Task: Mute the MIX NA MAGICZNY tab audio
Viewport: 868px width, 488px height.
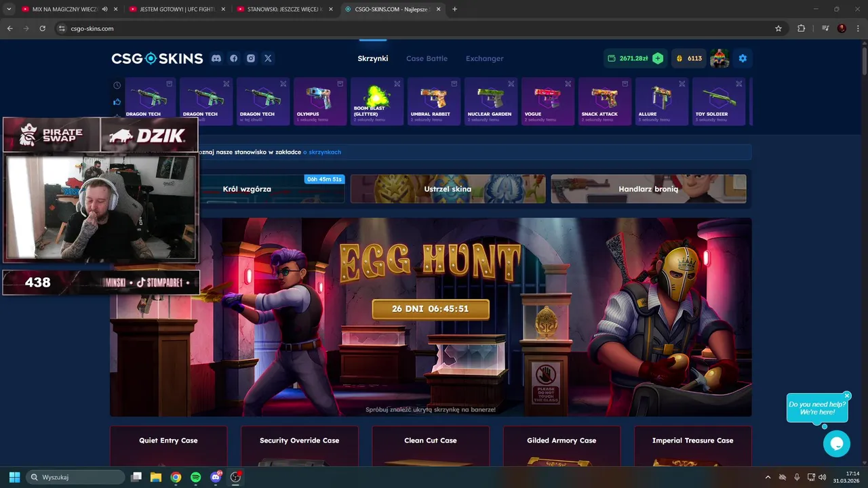Action: pyautogui.click(x=104, y=9)
